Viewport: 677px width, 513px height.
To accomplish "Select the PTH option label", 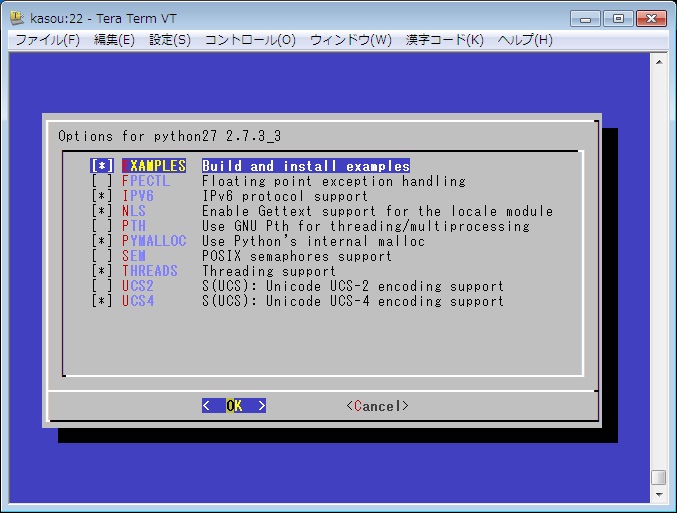I will click(x=134, y=226).
